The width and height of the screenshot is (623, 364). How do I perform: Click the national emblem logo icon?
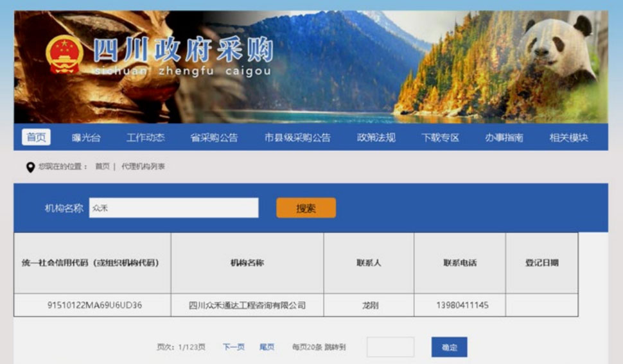[64, 55]
